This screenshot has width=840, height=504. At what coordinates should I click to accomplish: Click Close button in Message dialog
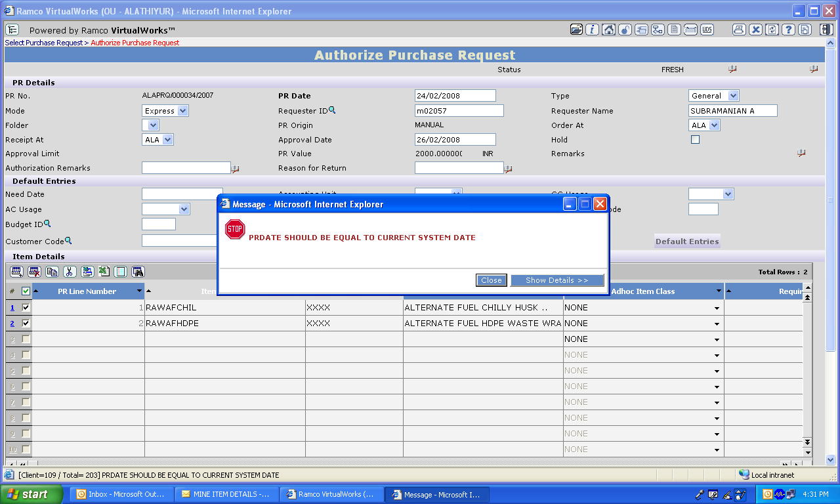[x=491, y=280]
